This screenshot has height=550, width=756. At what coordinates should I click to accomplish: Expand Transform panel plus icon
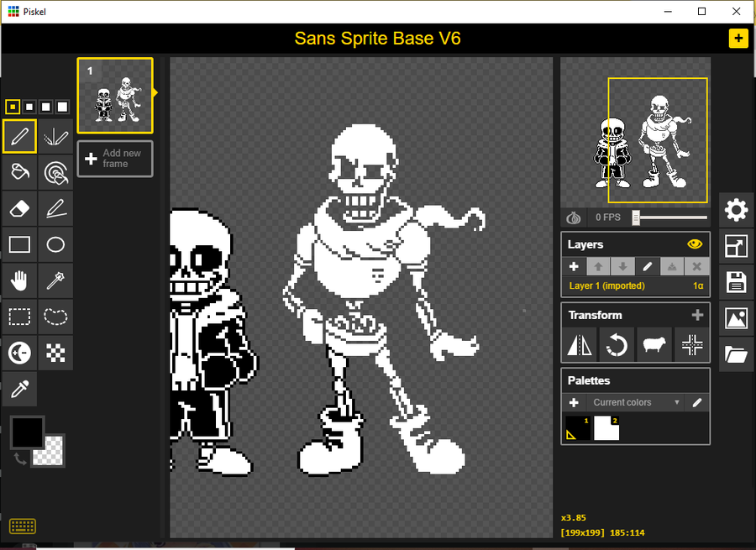pos(697,315)
